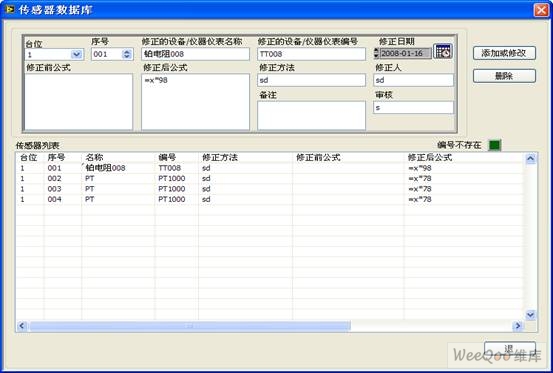Click the 修正人 input field
553x373 pixels.
pos(413,80)
